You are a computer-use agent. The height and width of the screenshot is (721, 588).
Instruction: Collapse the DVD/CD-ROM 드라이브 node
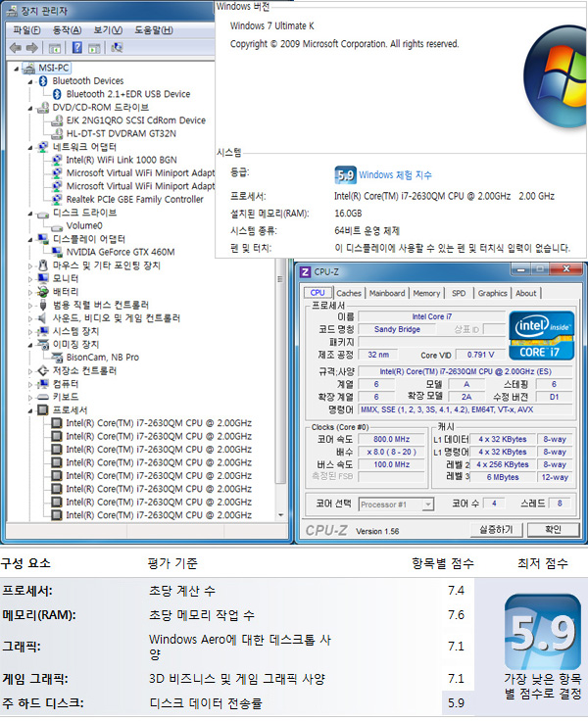tap(30, 109)
